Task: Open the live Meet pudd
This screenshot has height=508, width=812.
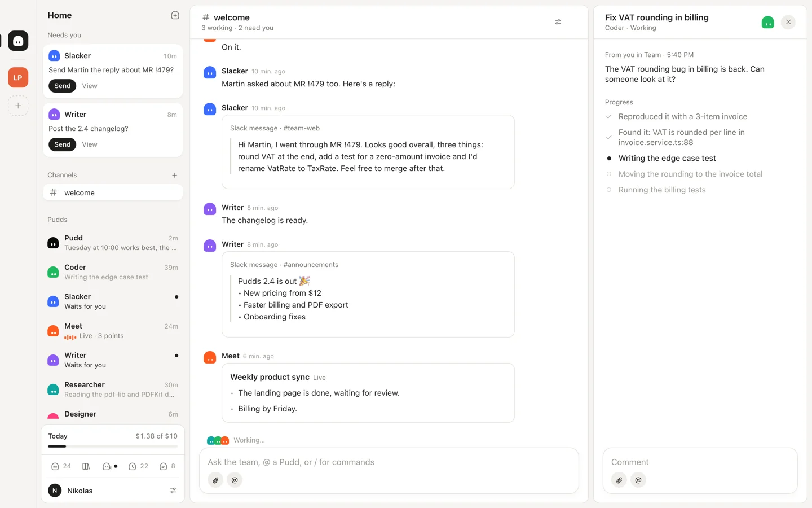Action: click(113, 331)
